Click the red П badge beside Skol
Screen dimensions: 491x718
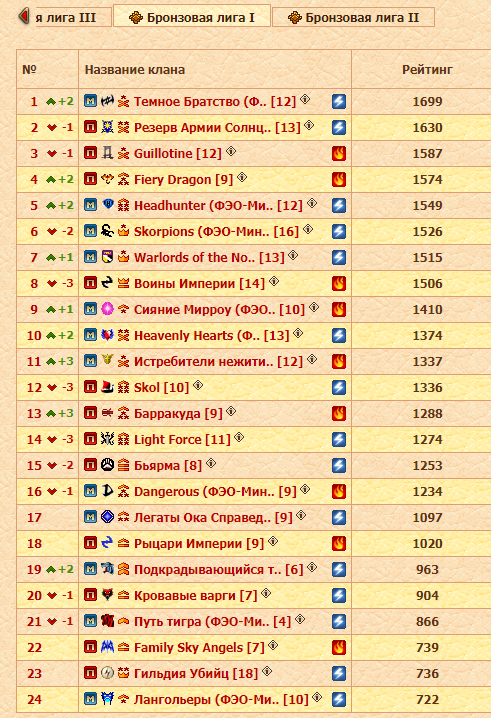pos(91,387)
